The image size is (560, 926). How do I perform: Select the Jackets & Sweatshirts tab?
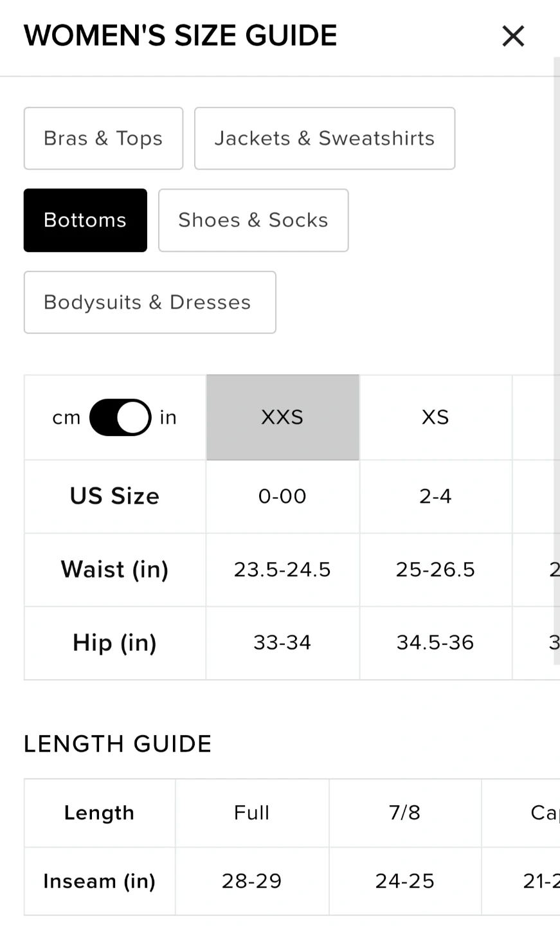pyautogui.click(x=325, y=138)
